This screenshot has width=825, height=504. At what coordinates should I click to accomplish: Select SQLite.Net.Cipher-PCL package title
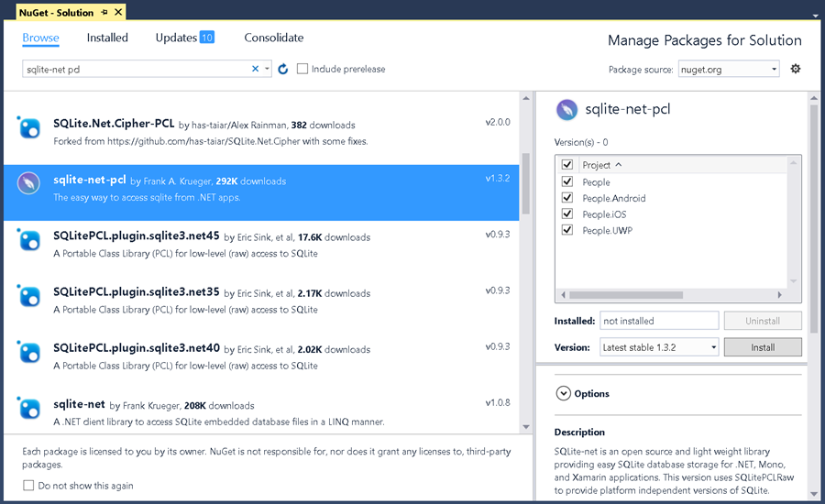[114, 124]
